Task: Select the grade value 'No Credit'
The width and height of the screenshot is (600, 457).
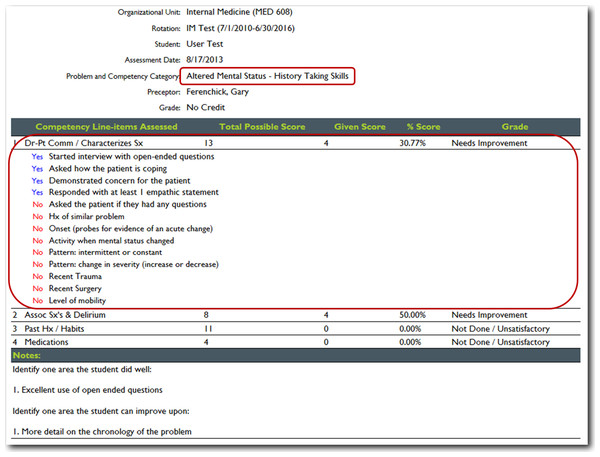Action: [x=205, y=108]
